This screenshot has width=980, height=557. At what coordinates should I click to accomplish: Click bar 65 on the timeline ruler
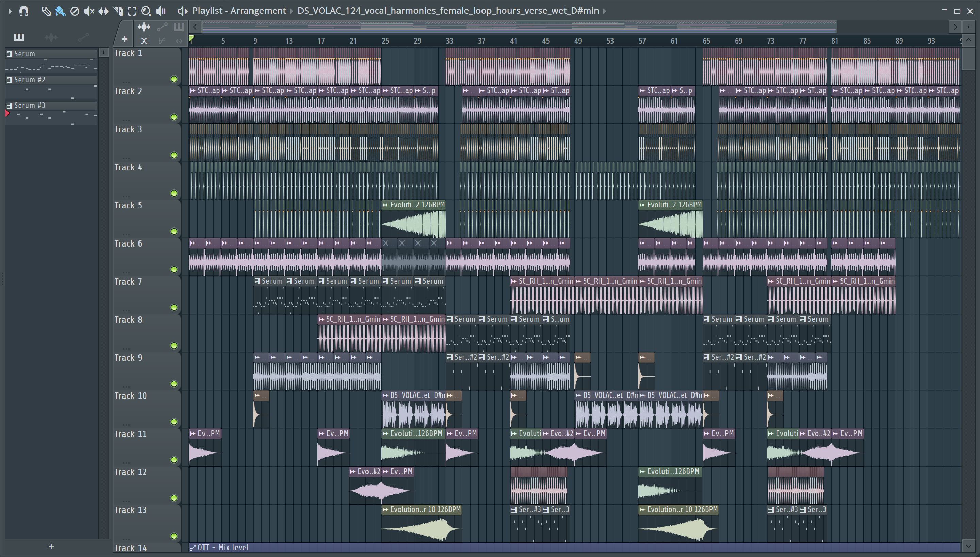(x=706, y=41)
